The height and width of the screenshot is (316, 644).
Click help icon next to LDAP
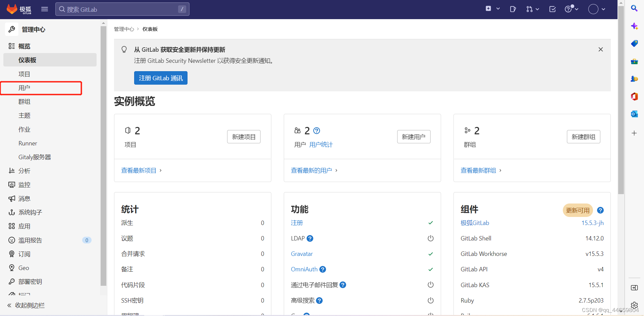[310, 238]
